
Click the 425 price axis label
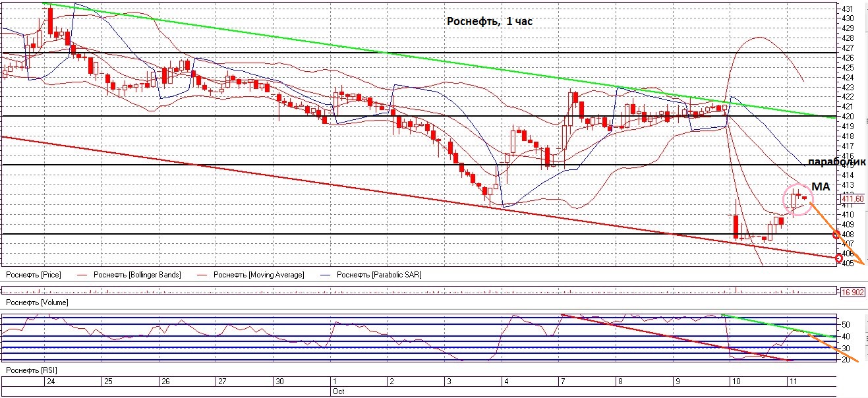click(x=848, y=67)
